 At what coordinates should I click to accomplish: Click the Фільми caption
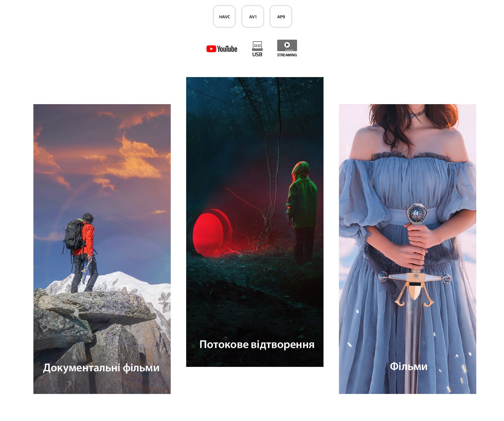point(409,367)
